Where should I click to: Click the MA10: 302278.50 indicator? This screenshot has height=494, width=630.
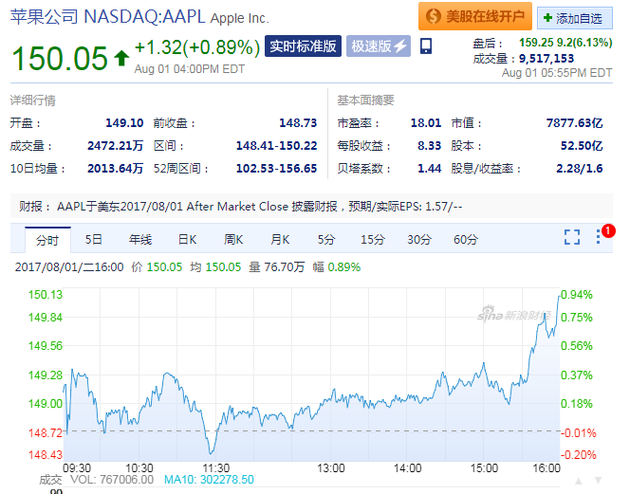point(209,480)
